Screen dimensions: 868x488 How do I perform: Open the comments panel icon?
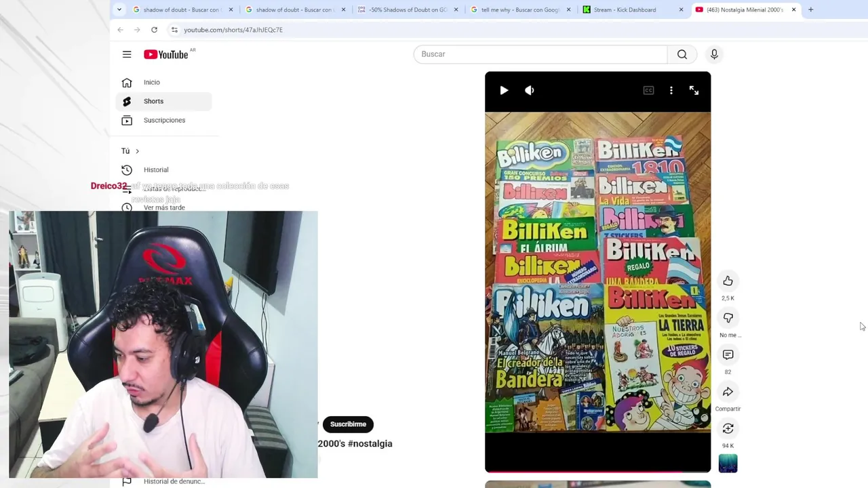(728, 354)
